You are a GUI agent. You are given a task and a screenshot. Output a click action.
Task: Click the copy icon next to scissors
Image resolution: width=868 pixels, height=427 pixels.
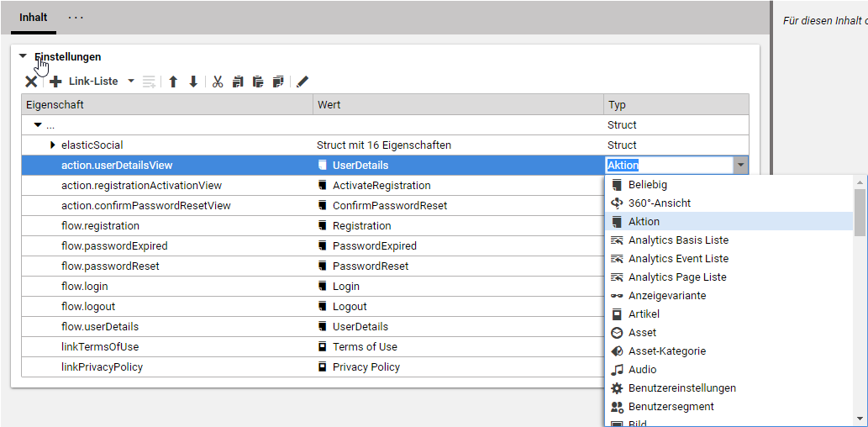coord(238,82)
